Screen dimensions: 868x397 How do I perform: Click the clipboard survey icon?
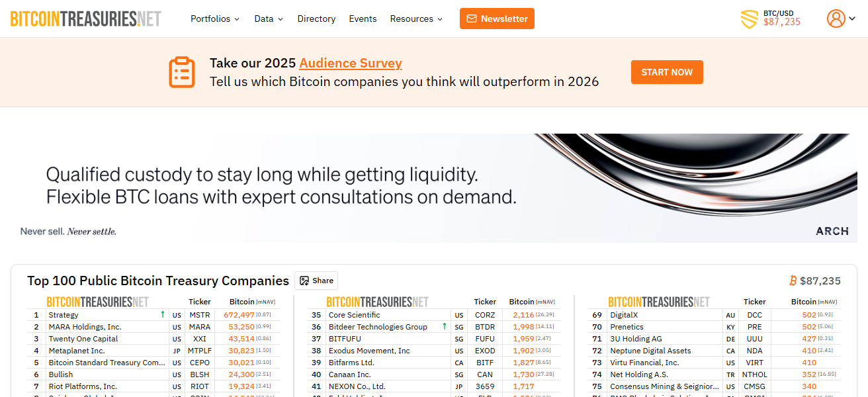pos(182,72)
